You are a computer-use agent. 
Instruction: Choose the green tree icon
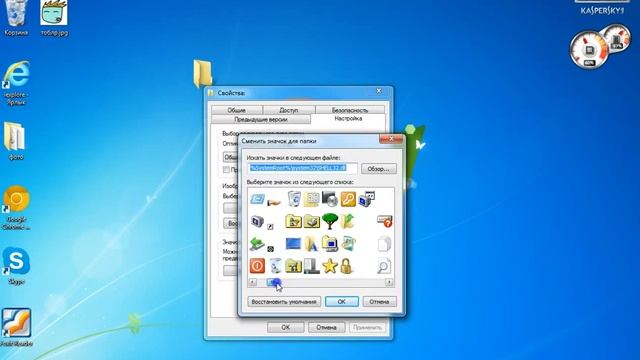pyautogui.click(x=330, y=221)
